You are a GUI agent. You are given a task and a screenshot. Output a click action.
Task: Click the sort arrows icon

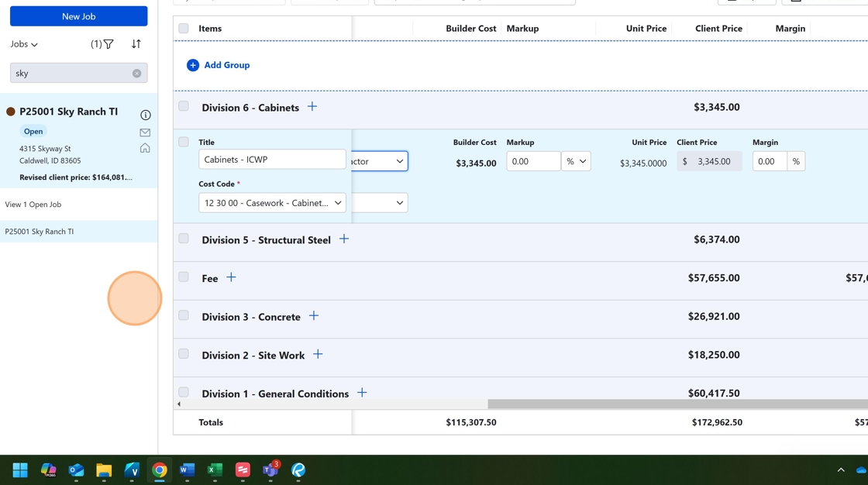pyautogui.click(x=136, y=44)
